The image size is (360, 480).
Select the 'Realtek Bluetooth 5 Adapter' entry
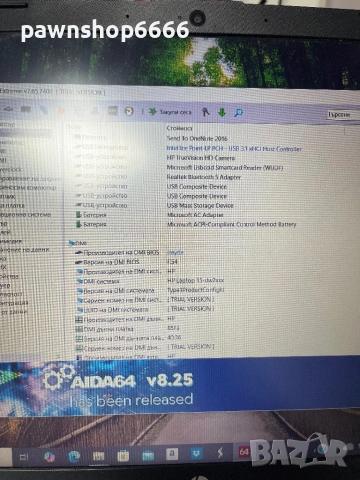[204, 177]
